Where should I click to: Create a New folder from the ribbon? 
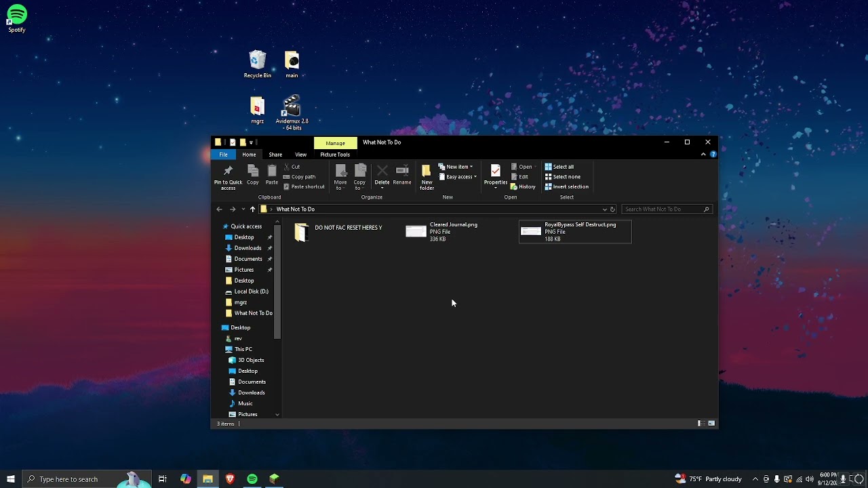pos(427,176)
